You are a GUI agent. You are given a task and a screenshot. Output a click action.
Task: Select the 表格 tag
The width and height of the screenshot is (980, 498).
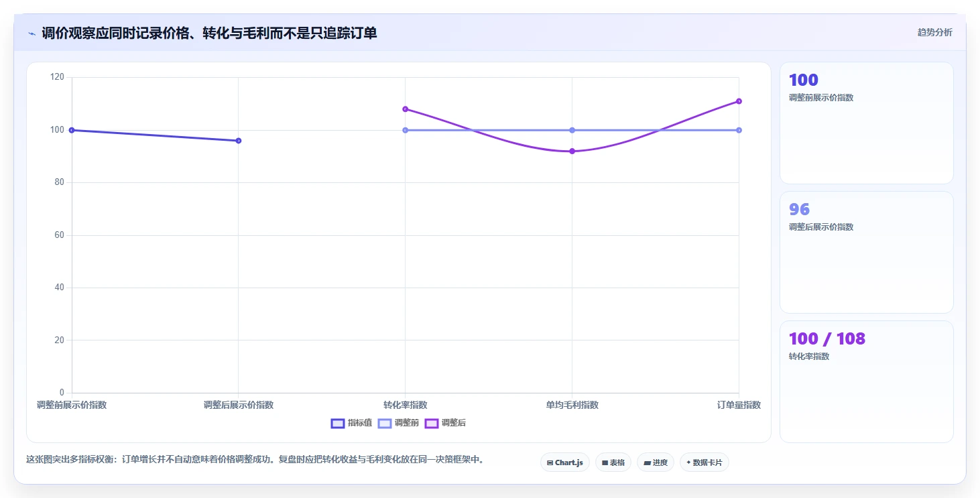[613, 462]
